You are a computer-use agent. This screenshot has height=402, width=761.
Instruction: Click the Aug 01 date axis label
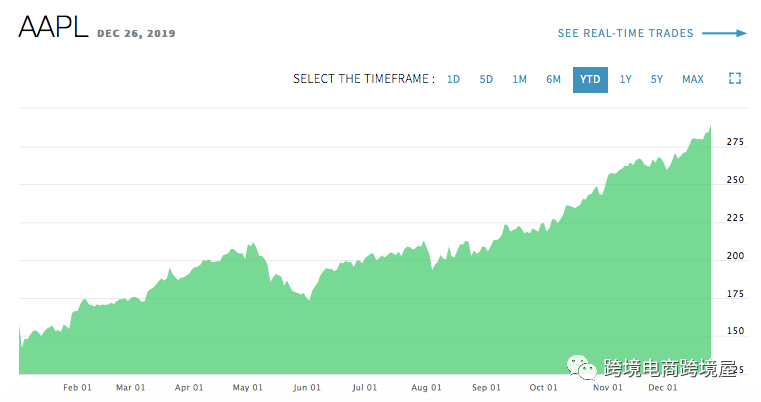[426, 387]
